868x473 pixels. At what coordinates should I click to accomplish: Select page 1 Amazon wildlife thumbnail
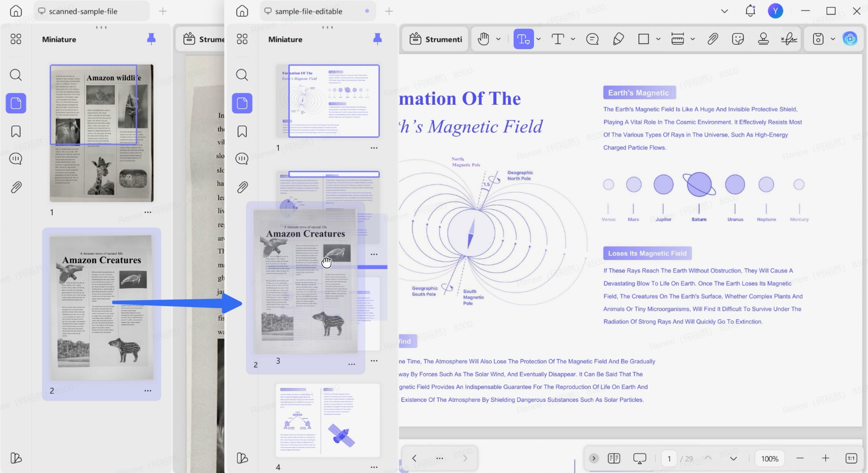coord(101,133)
